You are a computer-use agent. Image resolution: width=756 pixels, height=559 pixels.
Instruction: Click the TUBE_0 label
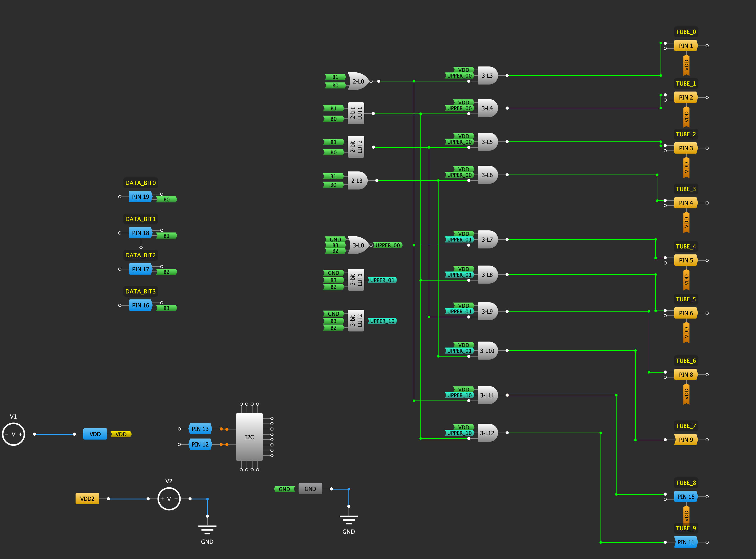point(686,32)
